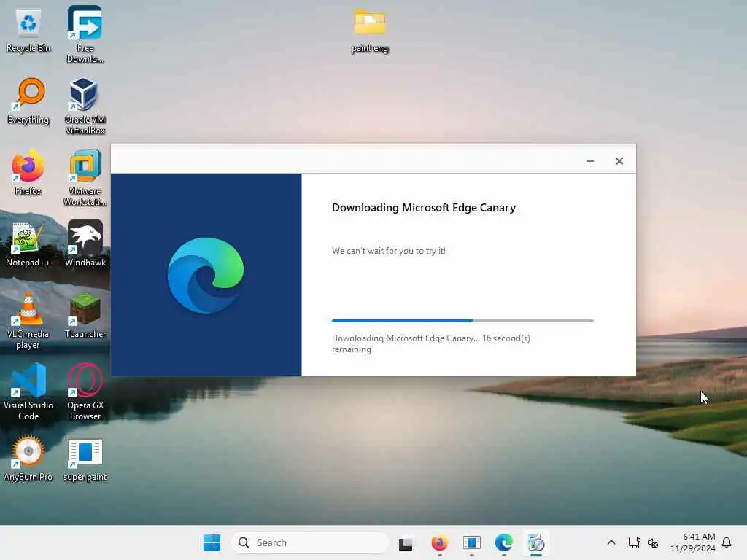Click the Microsoft Edge logo in the installer

point(206,275)
